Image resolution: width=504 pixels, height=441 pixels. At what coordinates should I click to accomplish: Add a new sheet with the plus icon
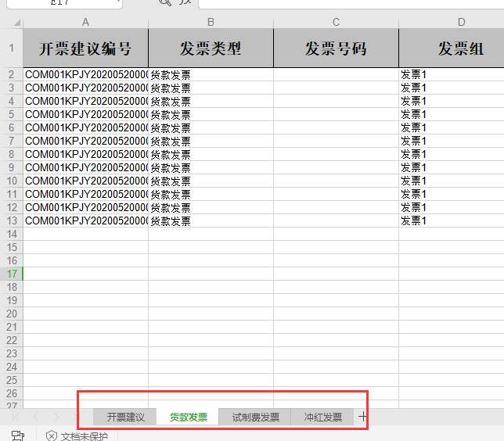coord(362,417)
